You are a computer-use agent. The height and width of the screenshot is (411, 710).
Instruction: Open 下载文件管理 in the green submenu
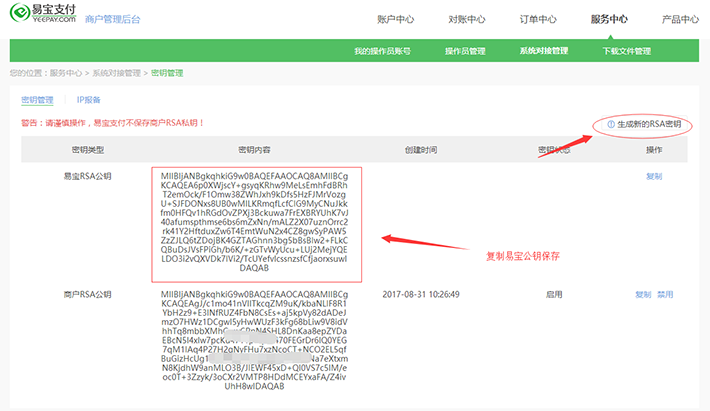tap(627, 51)
